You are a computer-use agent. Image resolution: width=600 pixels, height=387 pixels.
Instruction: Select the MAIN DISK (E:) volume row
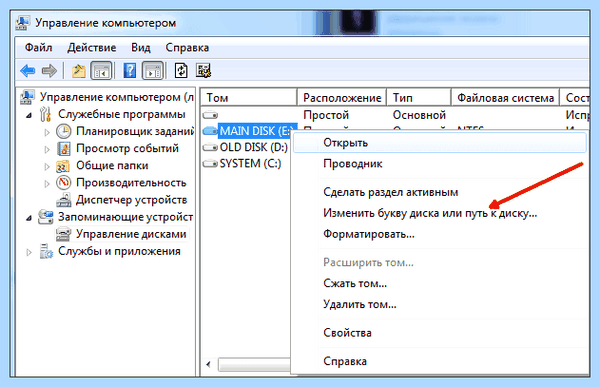click(257, 131)
